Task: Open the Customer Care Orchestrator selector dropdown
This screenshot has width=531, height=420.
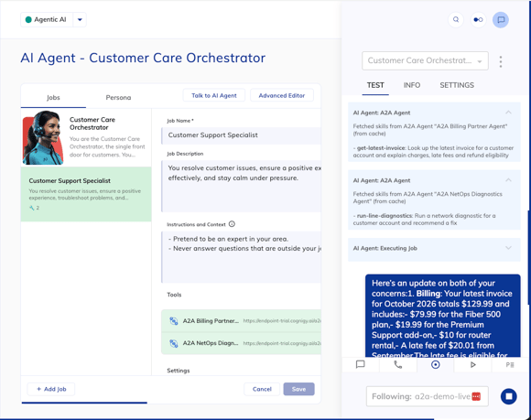Action: point(425,61)
